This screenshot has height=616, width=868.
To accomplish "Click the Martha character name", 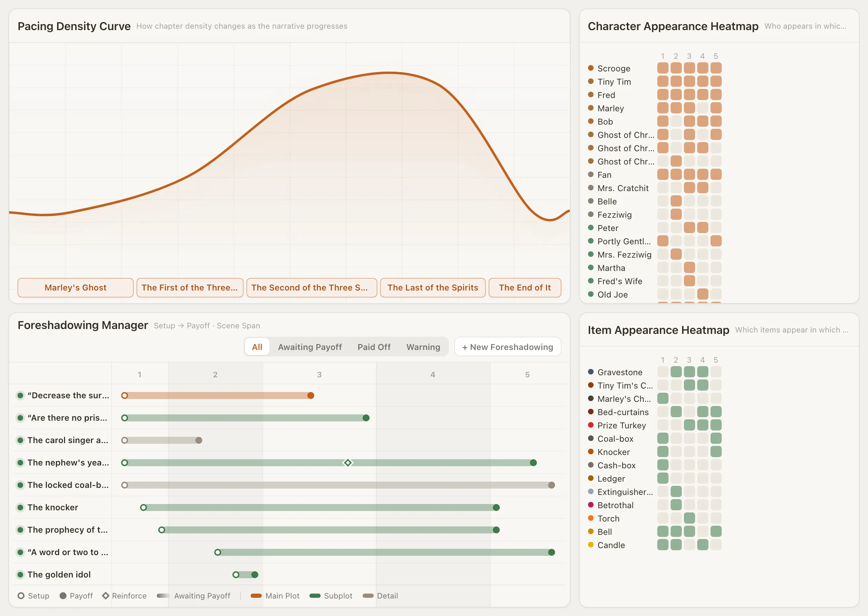I will coord(611,268).
